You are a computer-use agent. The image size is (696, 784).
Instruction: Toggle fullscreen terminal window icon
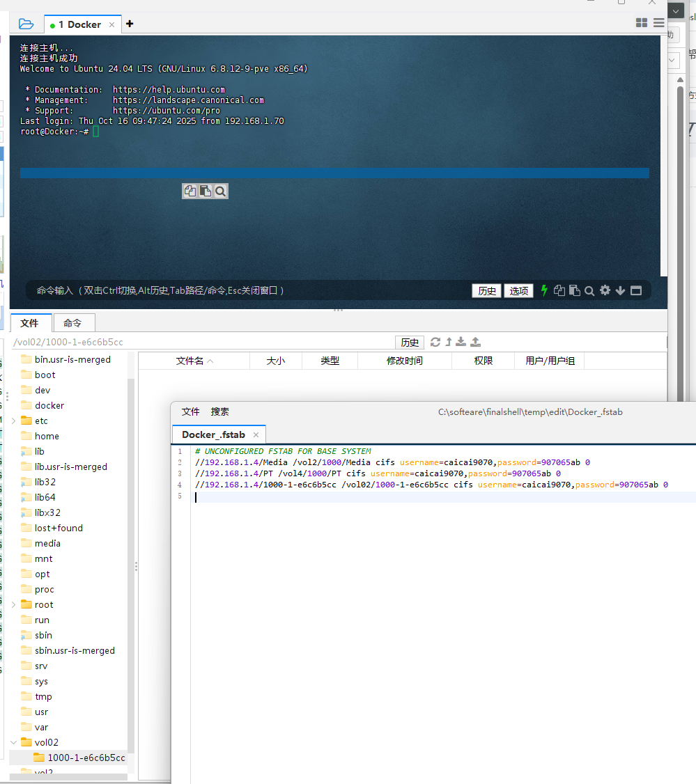[x=636, y=290]
